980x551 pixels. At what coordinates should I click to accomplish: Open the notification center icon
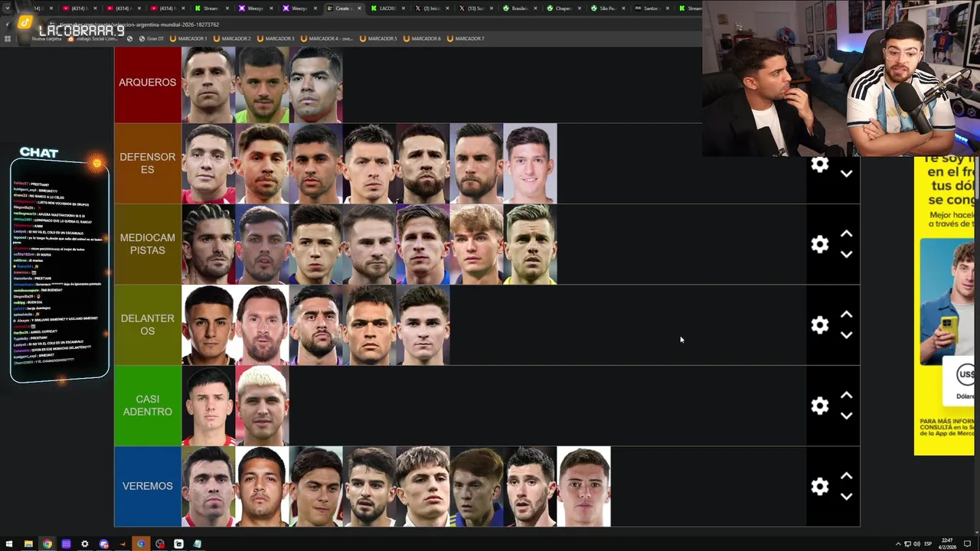[x=968, y=544]
